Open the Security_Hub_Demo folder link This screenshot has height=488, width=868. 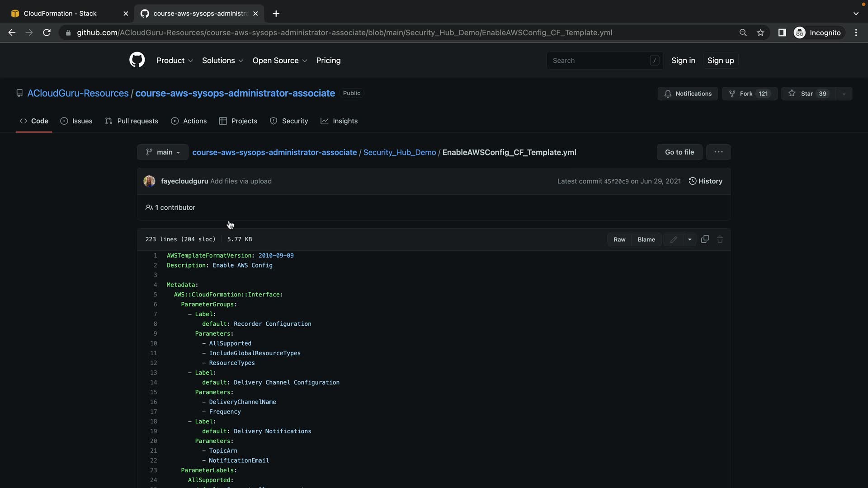point(399,152)
